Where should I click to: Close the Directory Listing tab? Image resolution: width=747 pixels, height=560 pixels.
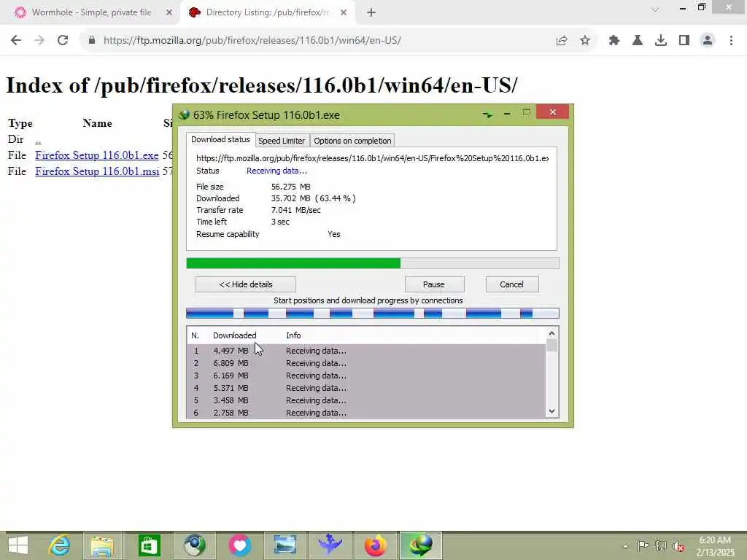344,13
